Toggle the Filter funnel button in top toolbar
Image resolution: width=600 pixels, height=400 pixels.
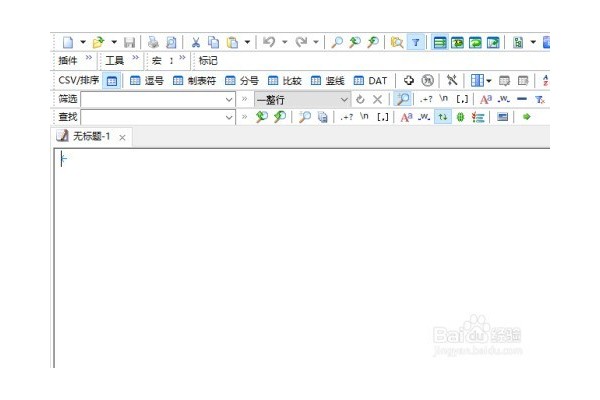(x=416, y=42)
